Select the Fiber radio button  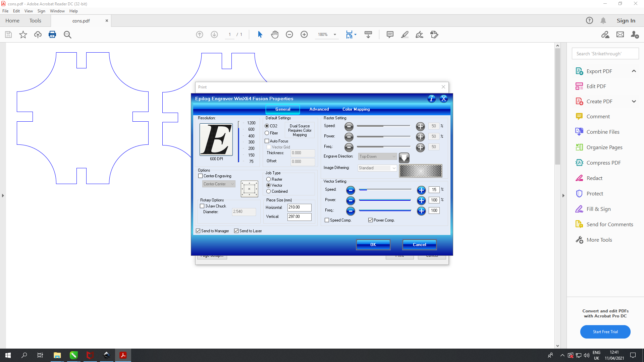click(267, 133)
